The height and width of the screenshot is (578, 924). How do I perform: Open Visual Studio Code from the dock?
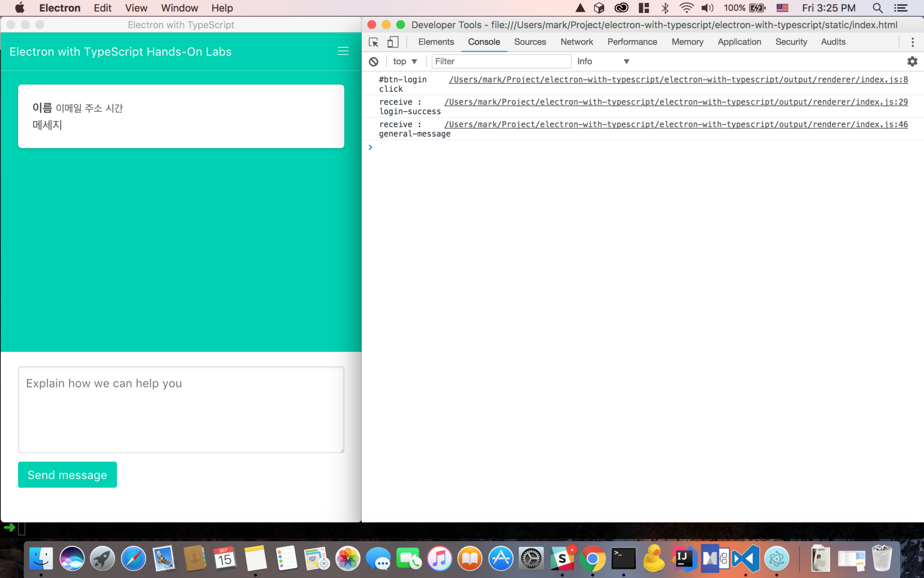click(x=745, y=559)
